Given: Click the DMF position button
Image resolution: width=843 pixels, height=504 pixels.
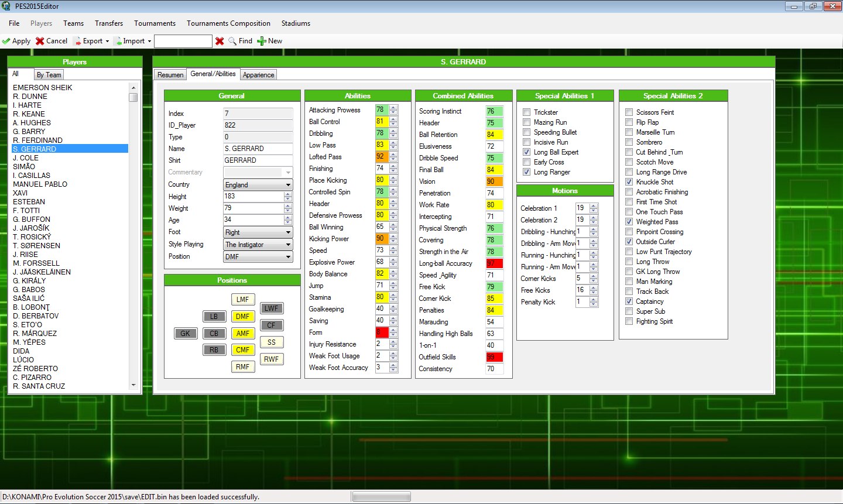Looking at the screenshot, I should [x=243, y=316].
